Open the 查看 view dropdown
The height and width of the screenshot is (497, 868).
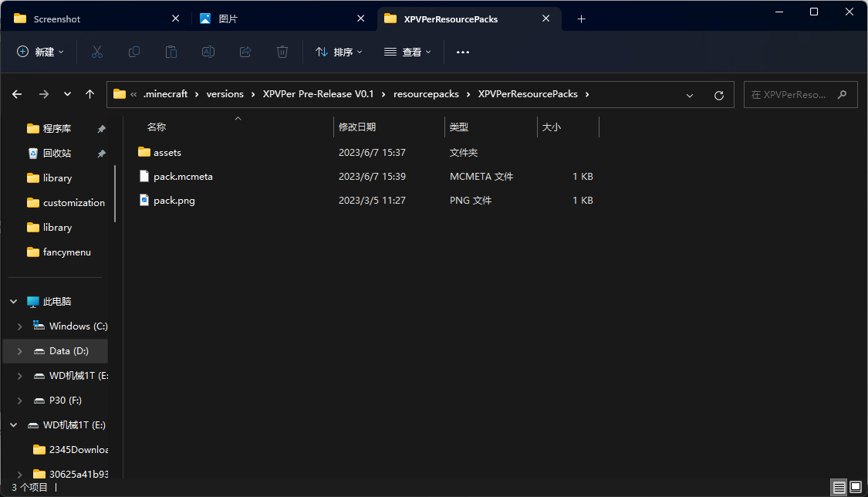click(x=407, y=52)
